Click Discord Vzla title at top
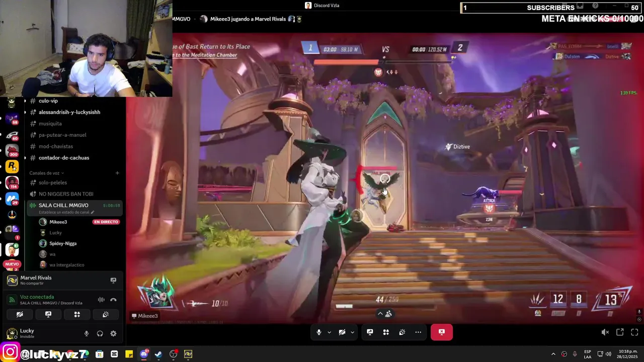Screen dimensions: 644x362 click(327, 6)
